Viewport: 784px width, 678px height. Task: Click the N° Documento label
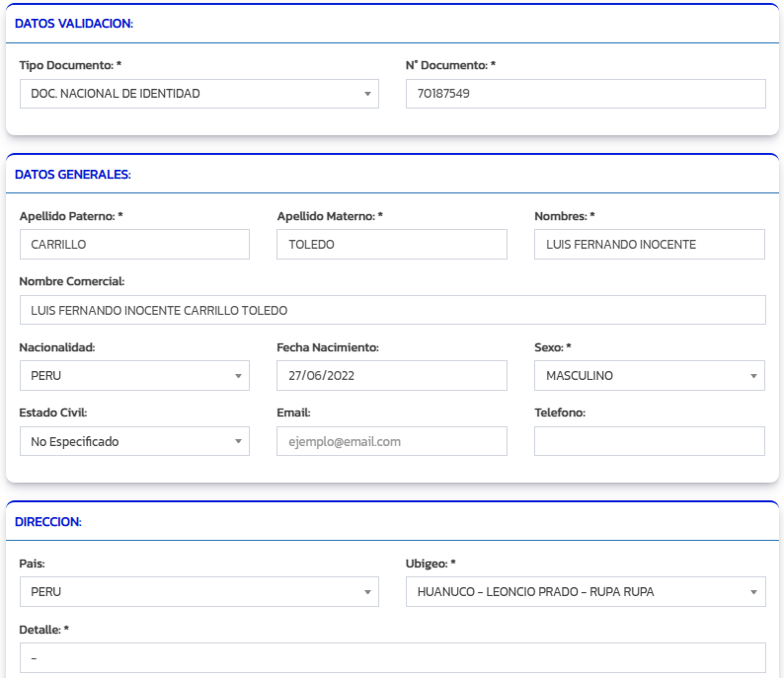pyautogui.click(x=450, y=65)
